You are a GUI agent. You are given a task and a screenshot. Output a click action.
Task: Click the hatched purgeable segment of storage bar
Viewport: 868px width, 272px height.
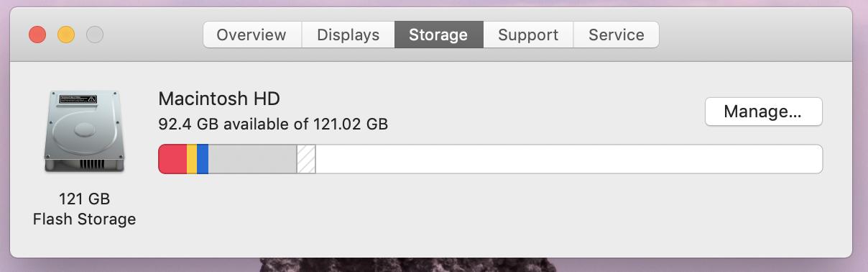click(x=306, y=159)
